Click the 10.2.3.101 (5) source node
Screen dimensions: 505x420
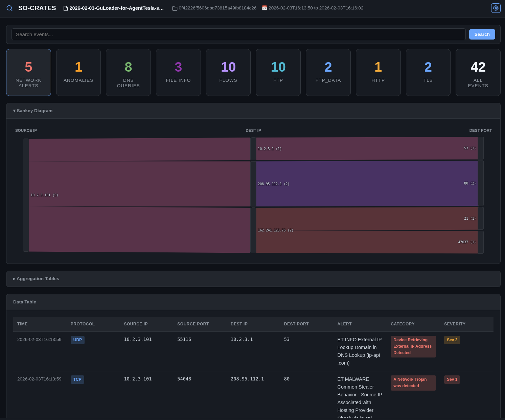(26, 195)
